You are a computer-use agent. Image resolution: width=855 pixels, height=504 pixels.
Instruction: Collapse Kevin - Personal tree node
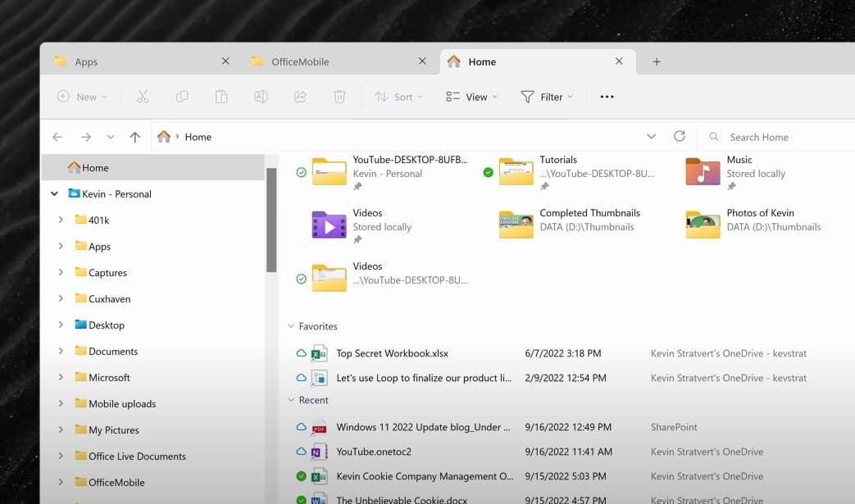[x=55, y=194]
